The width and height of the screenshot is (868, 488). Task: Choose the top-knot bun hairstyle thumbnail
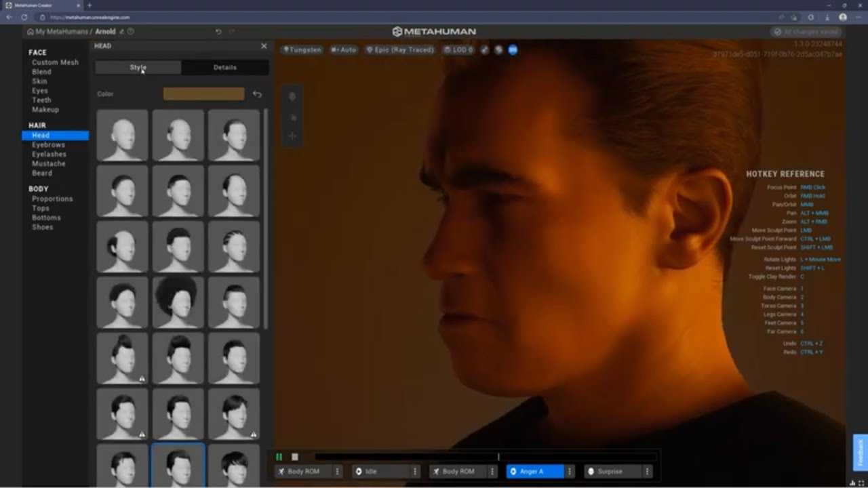122,358
